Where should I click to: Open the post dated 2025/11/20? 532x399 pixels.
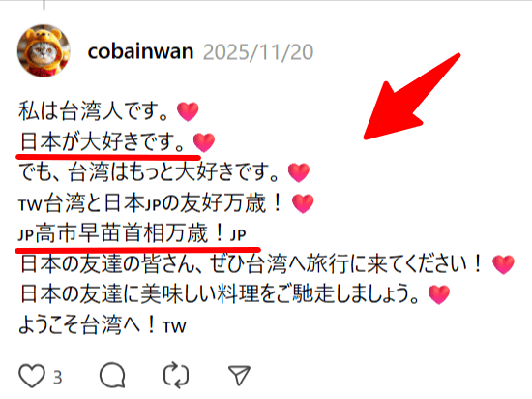coord(258,52)
